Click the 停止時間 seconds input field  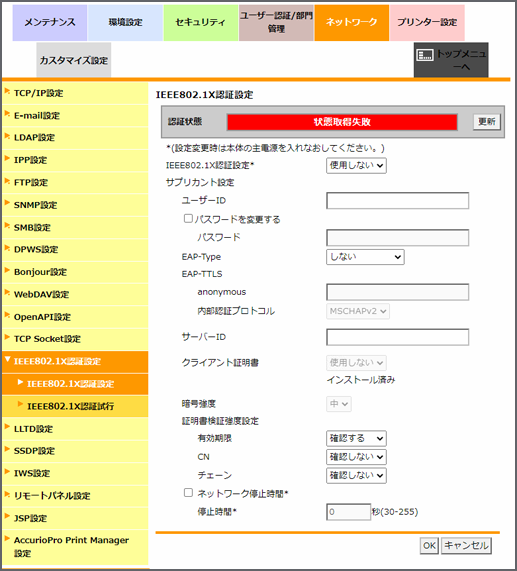pyautogui.click(x=348, y=512)
